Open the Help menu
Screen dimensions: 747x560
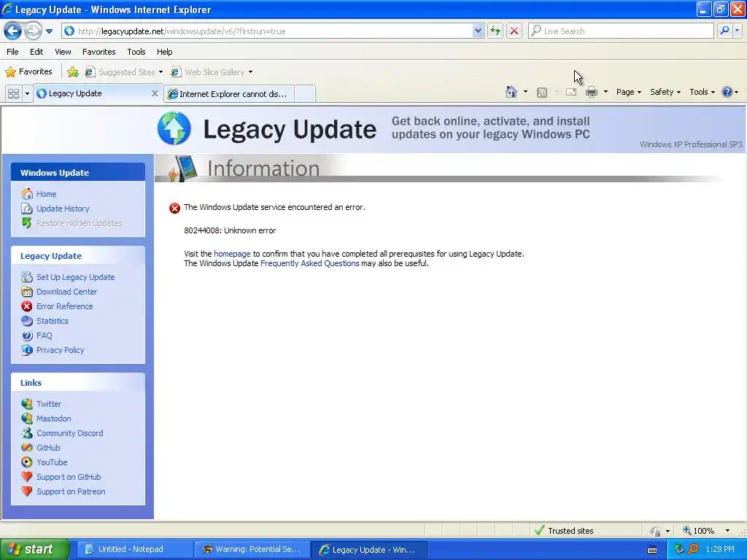click(x=164, y=52)
